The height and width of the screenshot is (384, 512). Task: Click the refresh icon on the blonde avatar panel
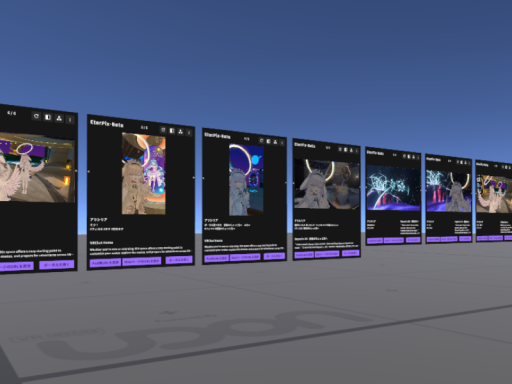click(x=163, y=130)
